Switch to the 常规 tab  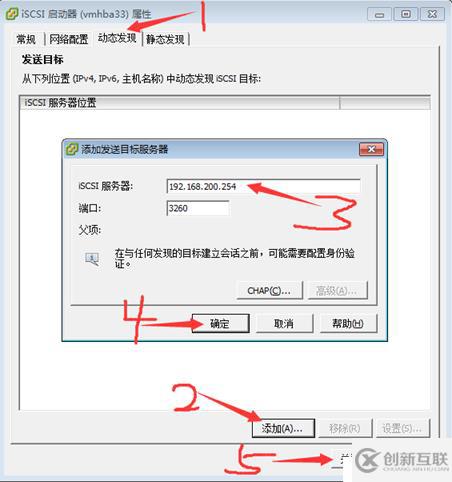[26, 39]
